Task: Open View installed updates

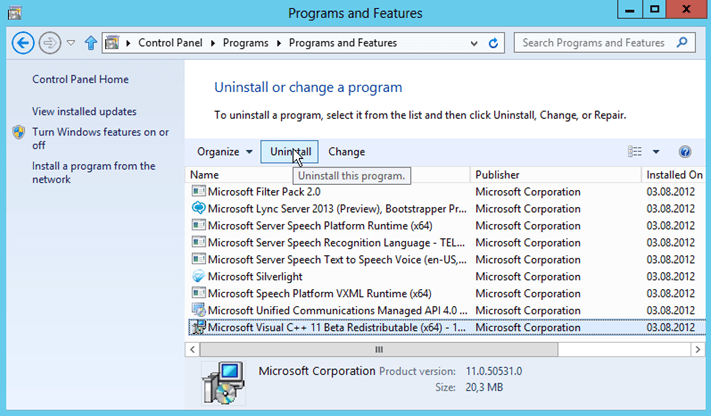Action: coord(84,112)
